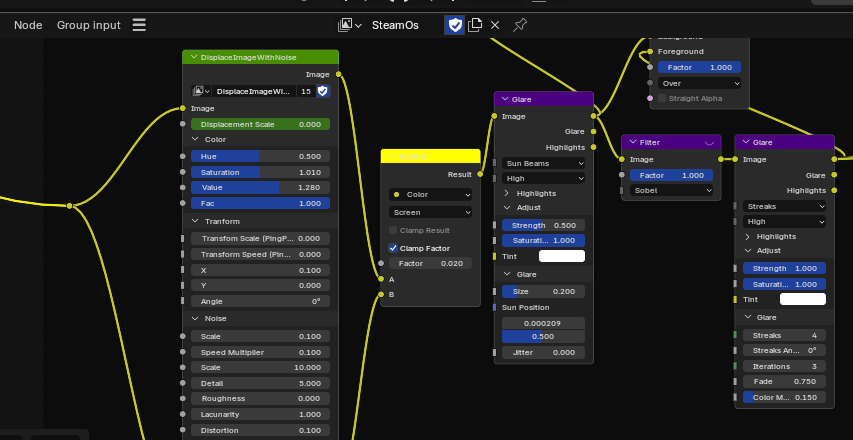Click the Angle 0° field
Image resolution: width=853 pixels, height=440 pixels.
point(261,301)
